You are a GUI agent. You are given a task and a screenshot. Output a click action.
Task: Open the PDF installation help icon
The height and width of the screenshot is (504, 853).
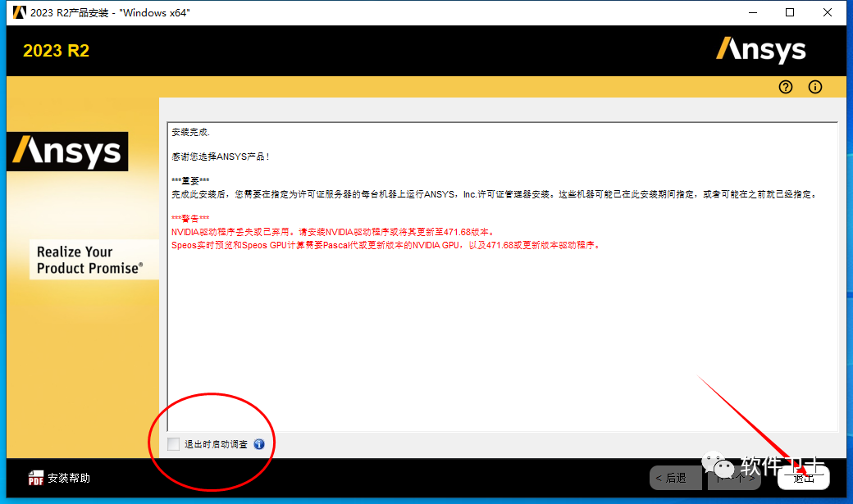36,478
